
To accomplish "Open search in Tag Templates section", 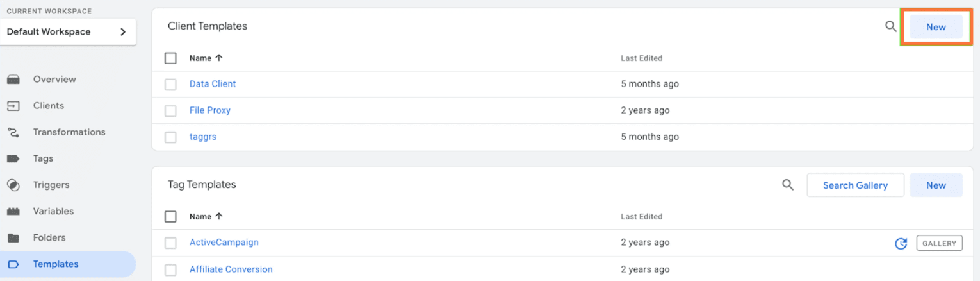I will point(788,185).
